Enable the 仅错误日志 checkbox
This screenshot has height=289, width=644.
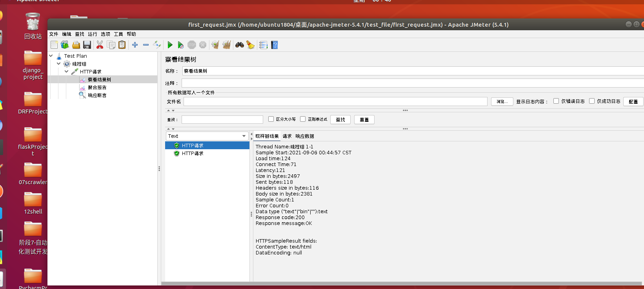[x=556, y=101]
